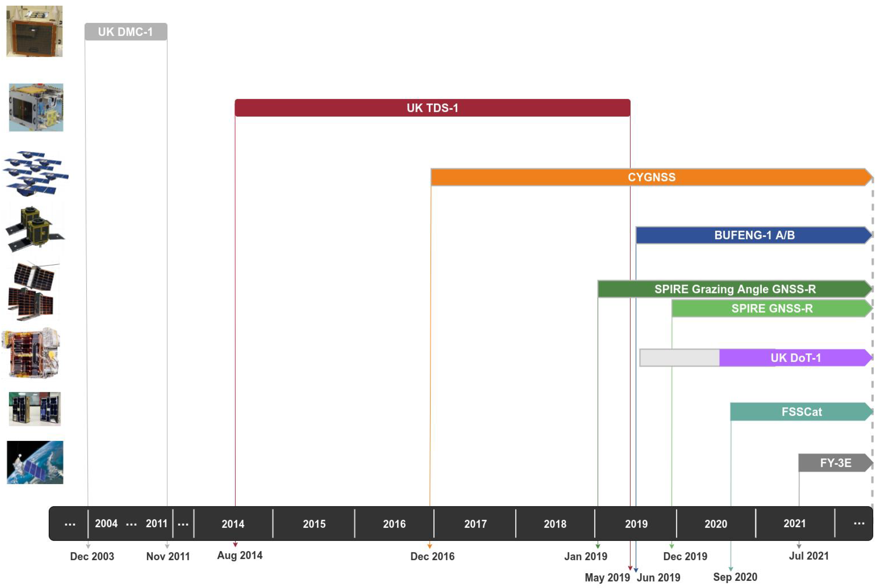Click the SPIRE Grazing Angle GNSS-R bar
This screenshot has width=881, height=588.
[734, 289]
